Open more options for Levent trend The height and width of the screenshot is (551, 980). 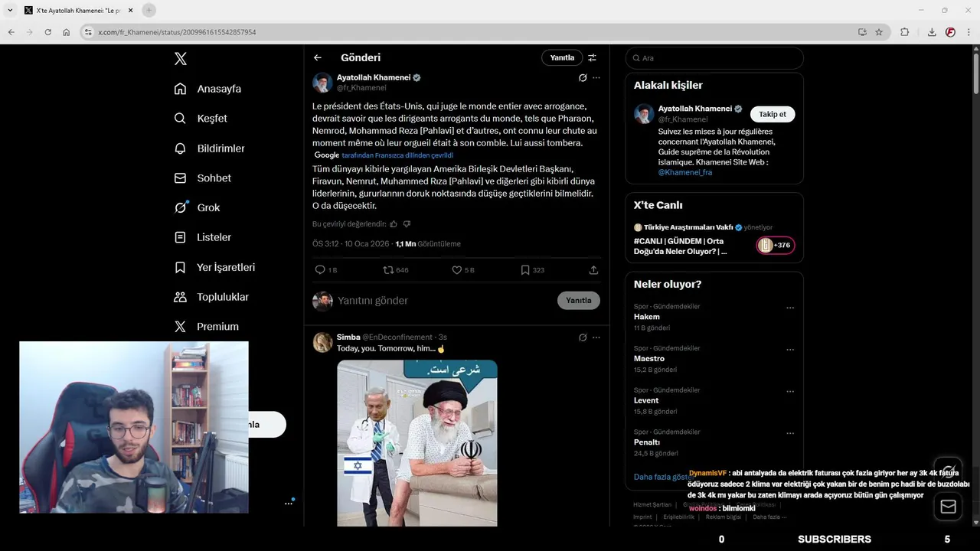point(790,391)
